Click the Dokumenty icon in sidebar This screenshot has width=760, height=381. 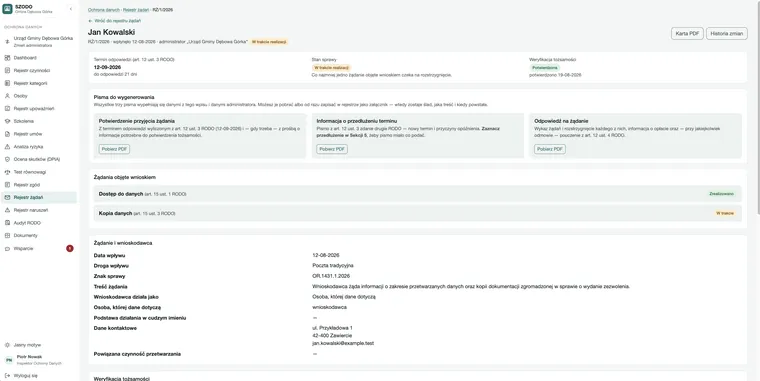pos(7,236)
